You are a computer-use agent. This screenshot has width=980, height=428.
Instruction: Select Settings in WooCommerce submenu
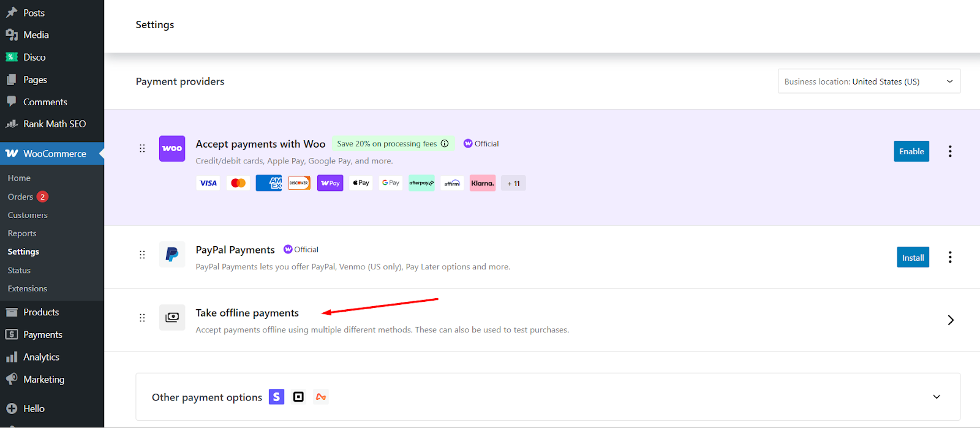click(23, 252)
